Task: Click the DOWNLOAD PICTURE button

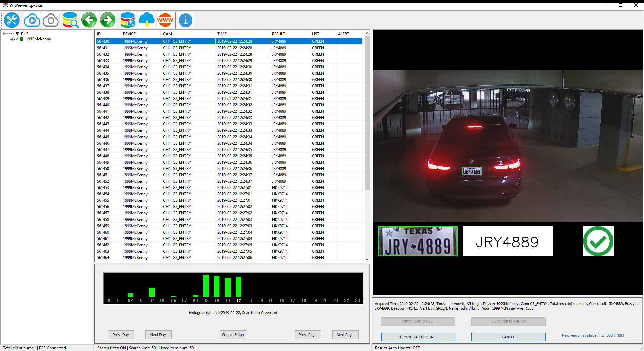Action: click(x=417, y=337)
